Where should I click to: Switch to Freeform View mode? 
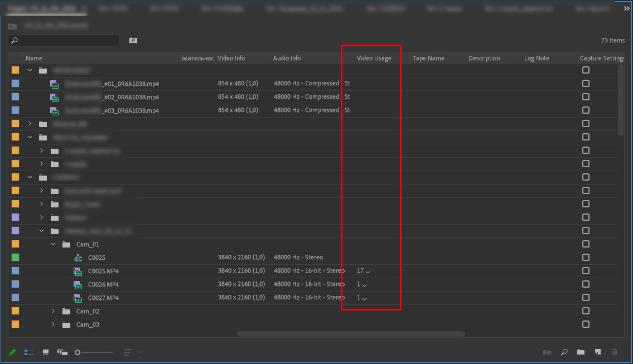62,352
